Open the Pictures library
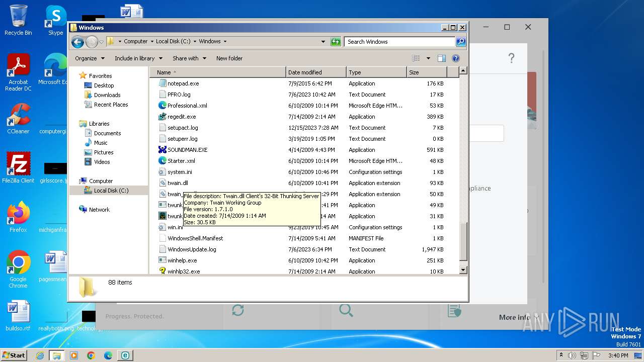The width and height of the screenshot is (644, 362). pyautogui.click(x=104, y=152)
